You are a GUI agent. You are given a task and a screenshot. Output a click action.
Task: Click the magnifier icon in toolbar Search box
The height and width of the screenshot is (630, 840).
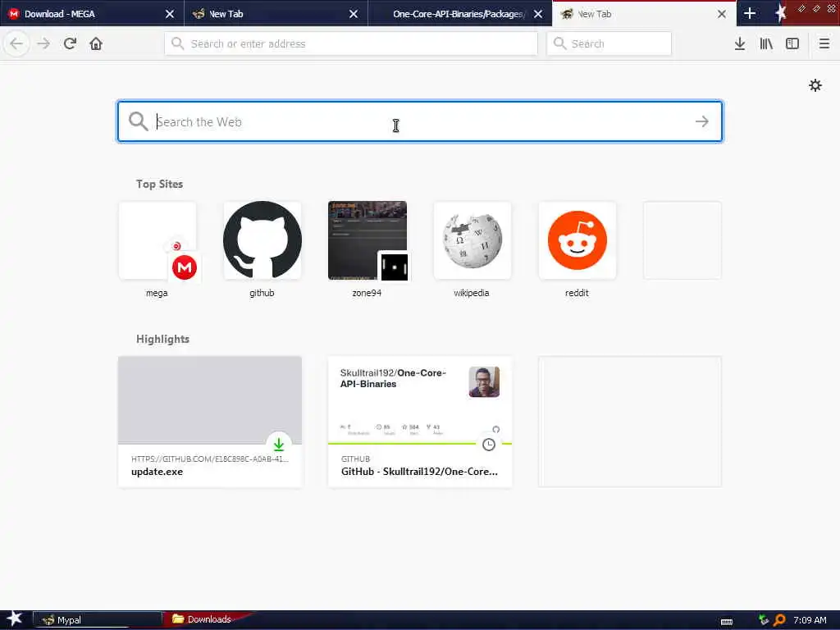(559, 43)
